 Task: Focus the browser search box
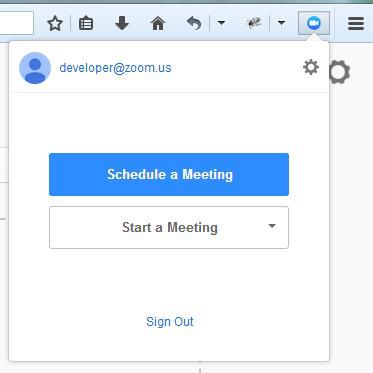coord(17,23)
